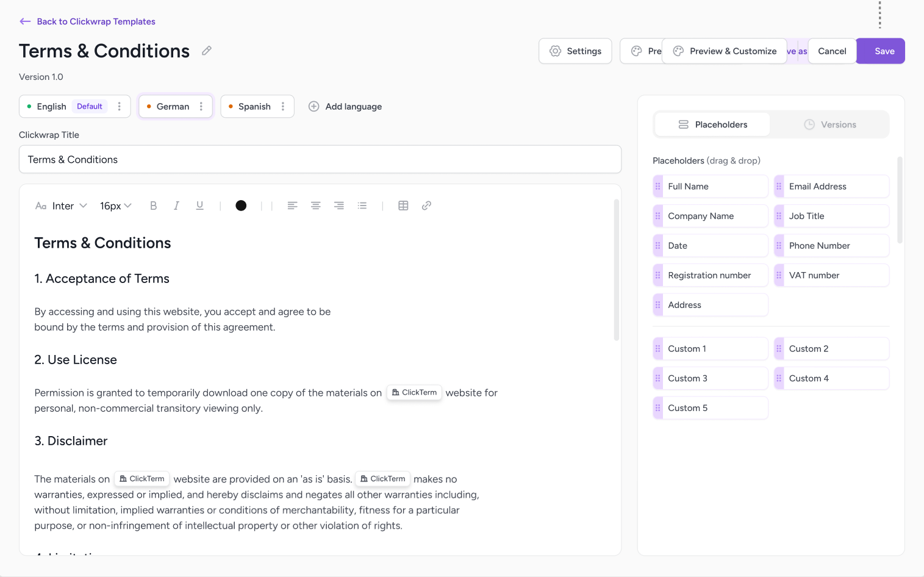This screenshot has width=924, height=577.
Task: Insert a bulleted list
Action: point(362,206)
